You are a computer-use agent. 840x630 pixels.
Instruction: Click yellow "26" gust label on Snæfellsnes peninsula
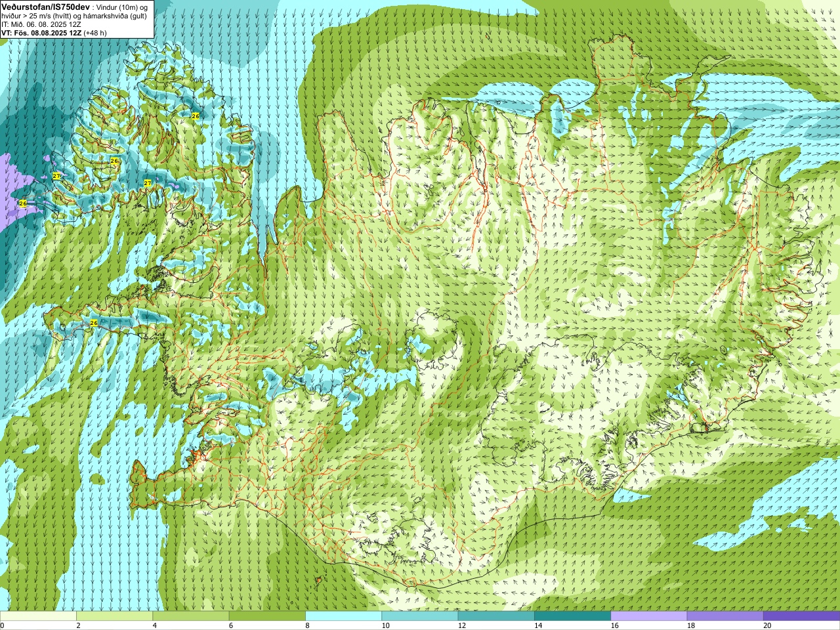point(94,323)
